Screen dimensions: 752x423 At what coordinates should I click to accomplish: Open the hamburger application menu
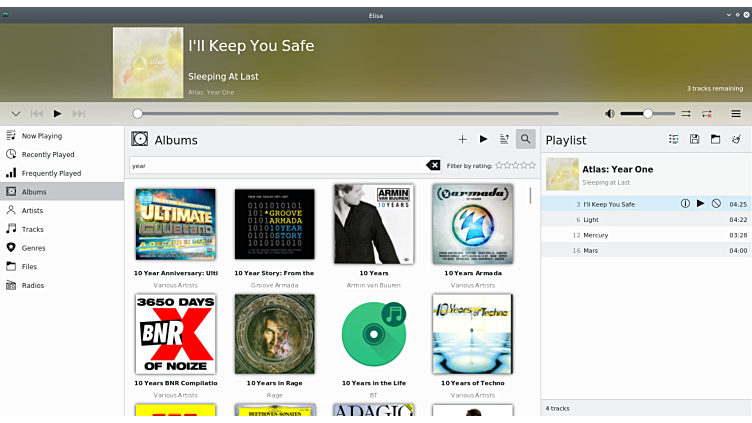pos(736,114)
